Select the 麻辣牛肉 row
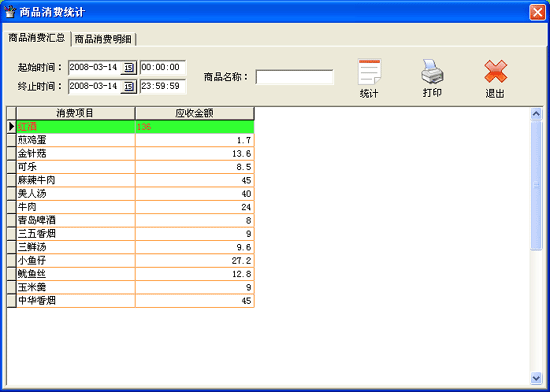This screenshot has height=392, width=550. click(135, 180)
